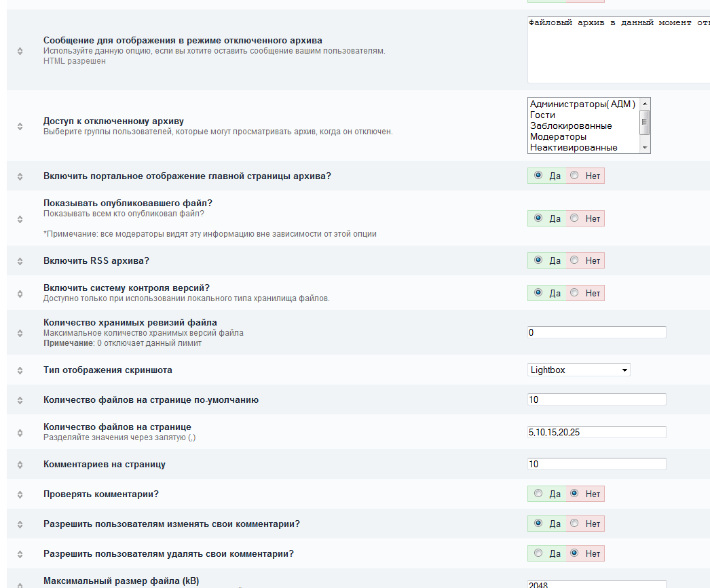
Task: Click reorder handle beside 'Показывать опубликовавшего файл?'
Action: tap(20, 218)
